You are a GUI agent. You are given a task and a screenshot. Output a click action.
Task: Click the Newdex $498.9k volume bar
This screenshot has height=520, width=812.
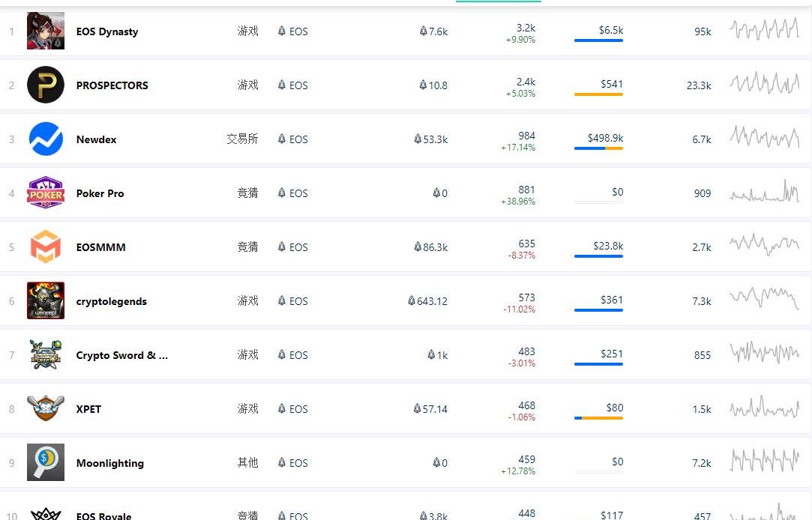598,148
